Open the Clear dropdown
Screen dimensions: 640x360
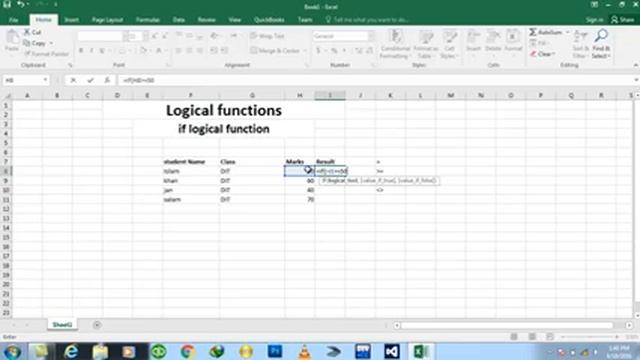pyautogui.click(x=543, y=54)
